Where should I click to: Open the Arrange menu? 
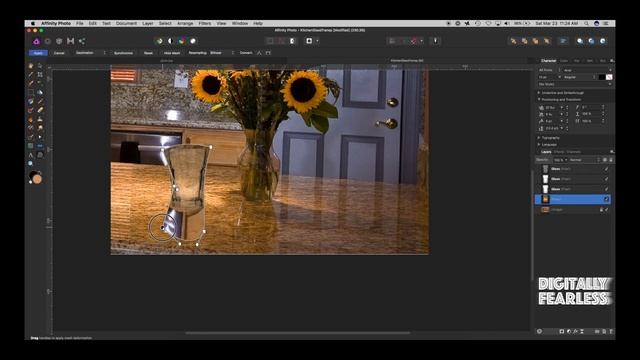point(185,24)
